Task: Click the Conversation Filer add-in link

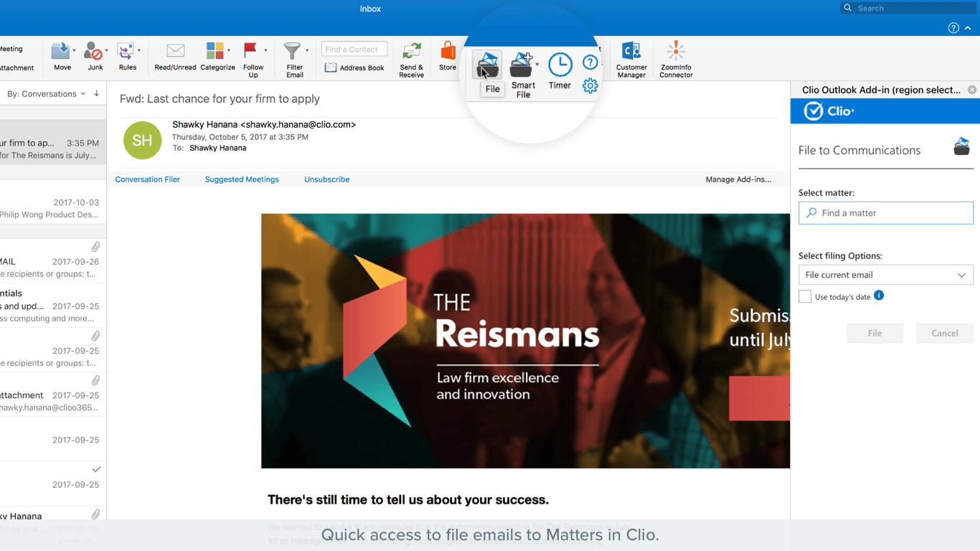Action: click(x=147, y=179)
